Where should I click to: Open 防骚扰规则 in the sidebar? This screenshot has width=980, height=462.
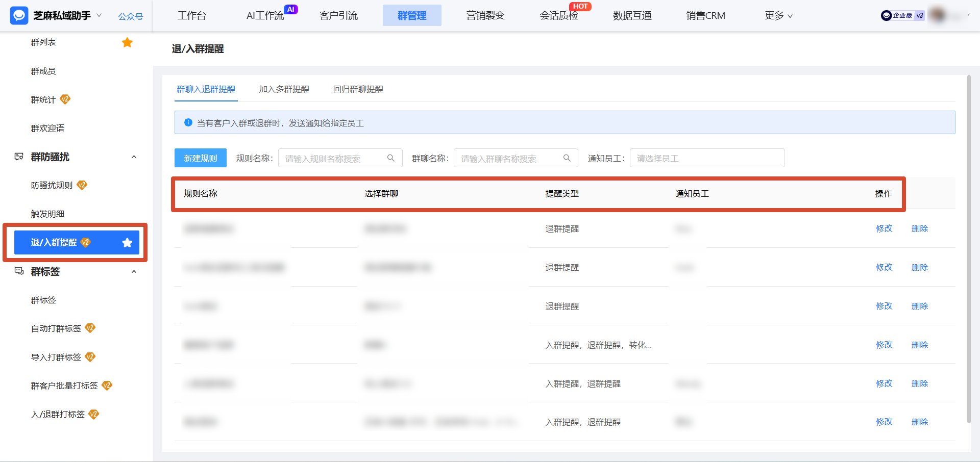click(52, 185)
